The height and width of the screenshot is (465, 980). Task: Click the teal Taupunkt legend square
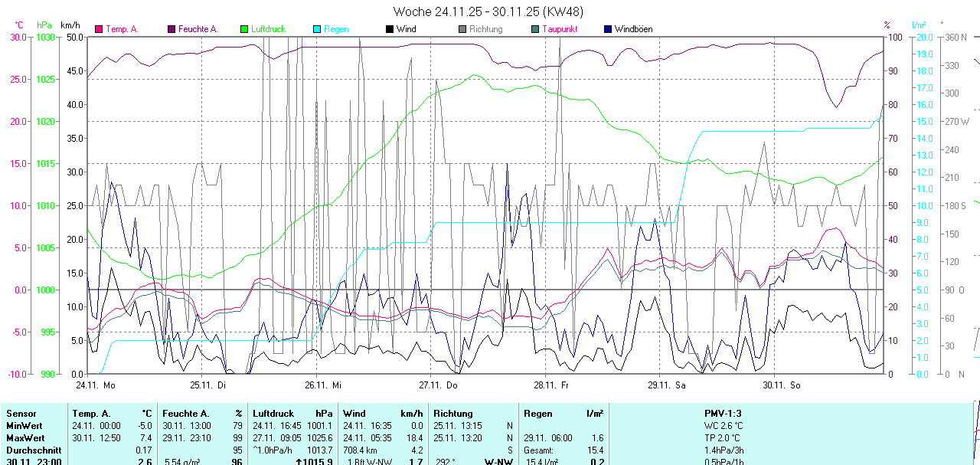pyautogui.click(x=535, y=29)
